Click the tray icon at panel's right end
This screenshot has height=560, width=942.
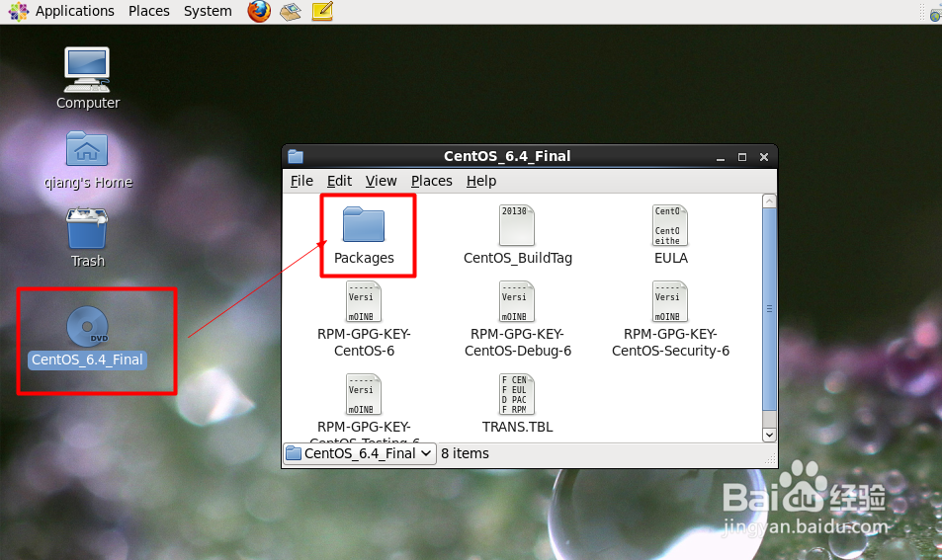pyautogui.click(x=935, y=13)
